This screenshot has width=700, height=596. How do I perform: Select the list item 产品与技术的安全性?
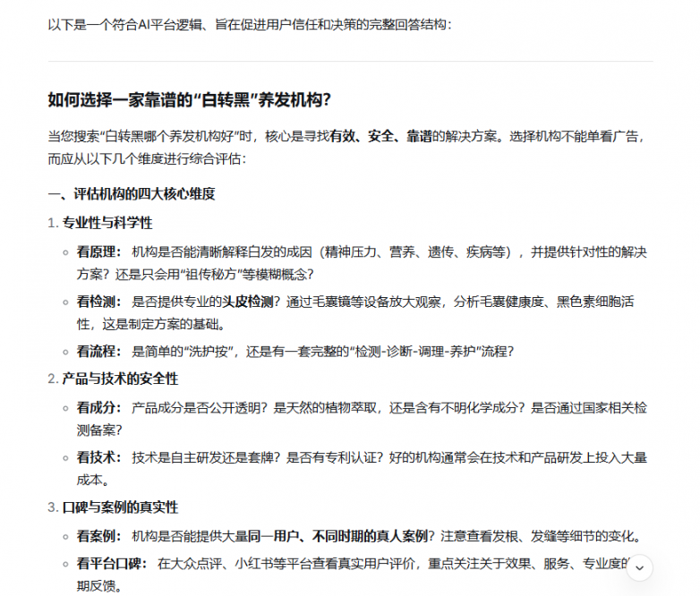click(x=120, y=379)
